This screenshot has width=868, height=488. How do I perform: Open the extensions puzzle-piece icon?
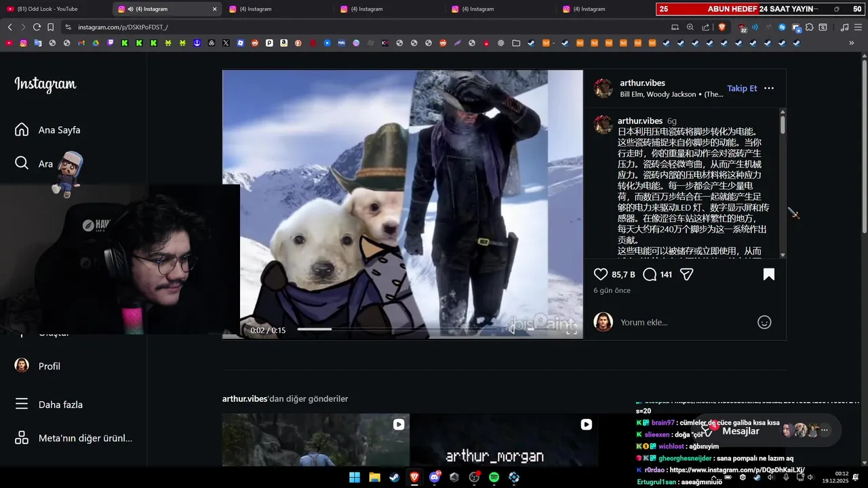pyautogui.click(x=809, y=27)
